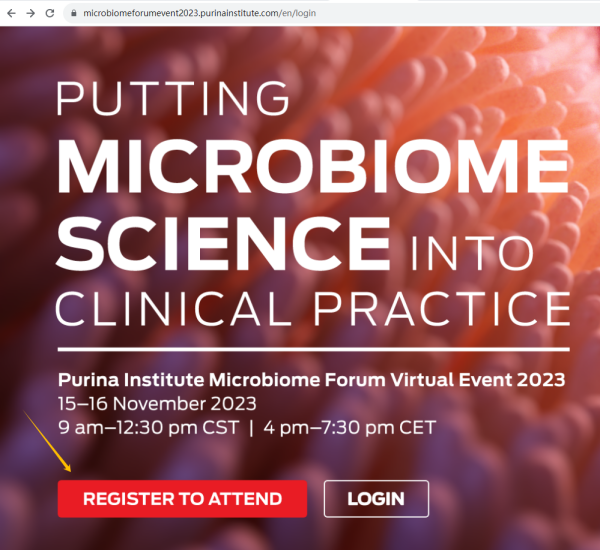The image size is (600, 550).
Task: Open site info via the padlock icon
Action: click(74, 13)
